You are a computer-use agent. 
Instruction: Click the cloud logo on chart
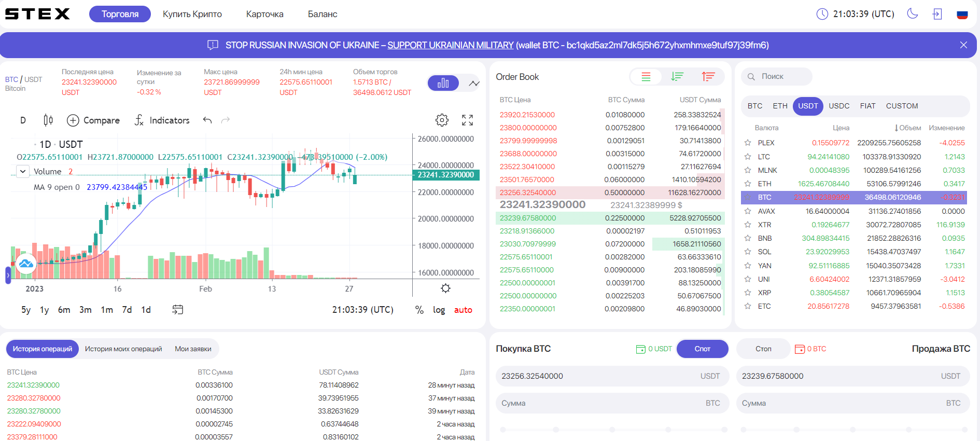pos(26,264)
